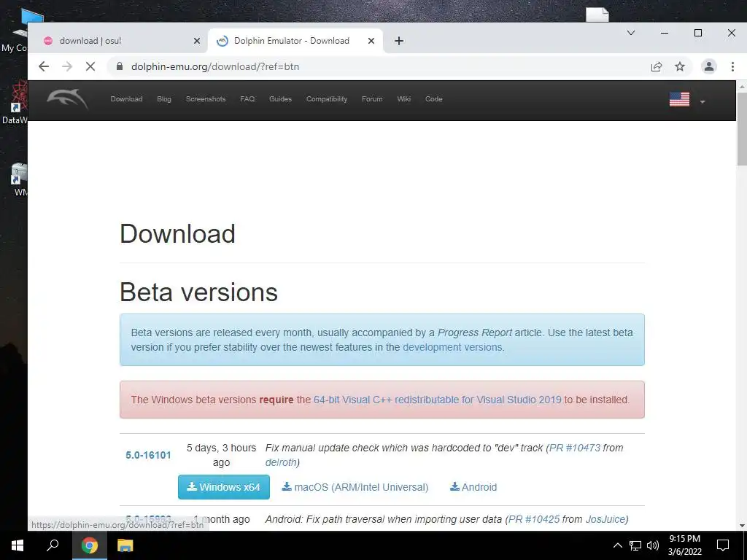Open Forum in site navigation
Image resolution: width=747 pixels, height=560 pixels.
(x=372, y=99)
